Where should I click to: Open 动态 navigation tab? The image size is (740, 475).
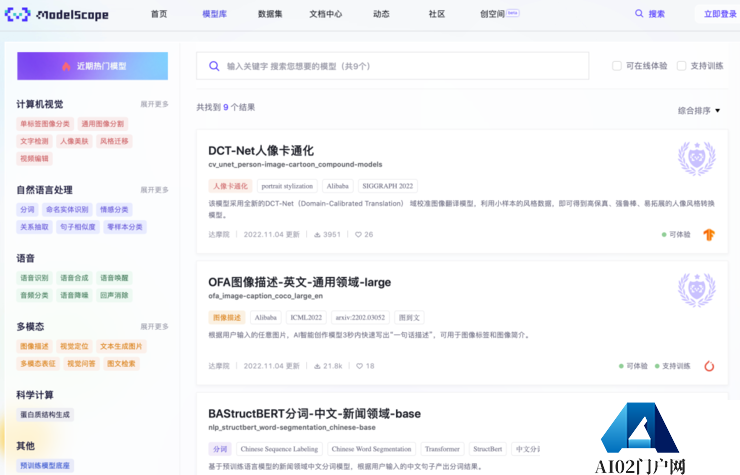click(381, 14)
